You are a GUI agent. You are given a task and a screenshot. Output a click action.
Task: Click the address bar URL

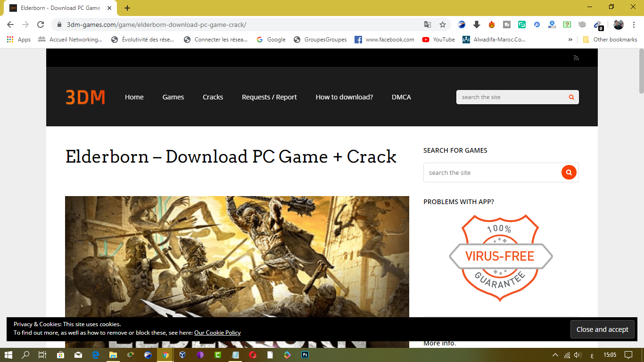pos(157,25)
